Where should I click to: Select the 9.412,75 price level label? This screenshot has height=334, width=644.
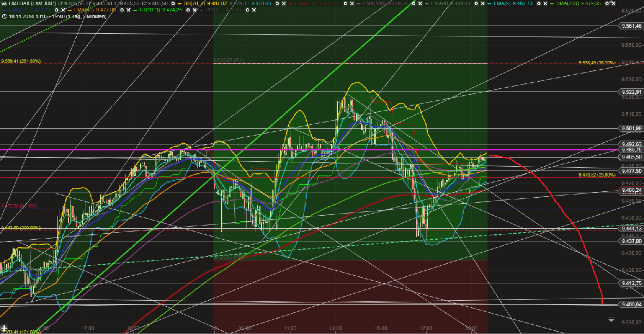[x=631, y=283]
